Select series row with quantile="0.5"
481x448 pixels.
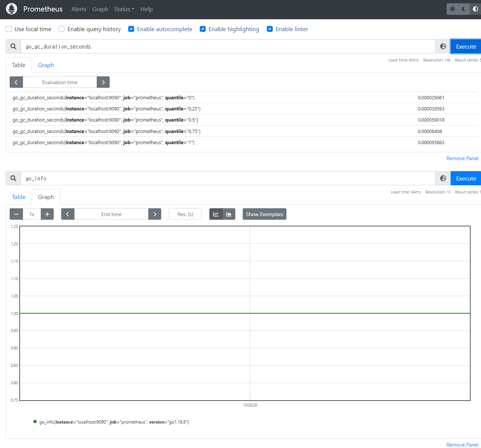point(243,120)
